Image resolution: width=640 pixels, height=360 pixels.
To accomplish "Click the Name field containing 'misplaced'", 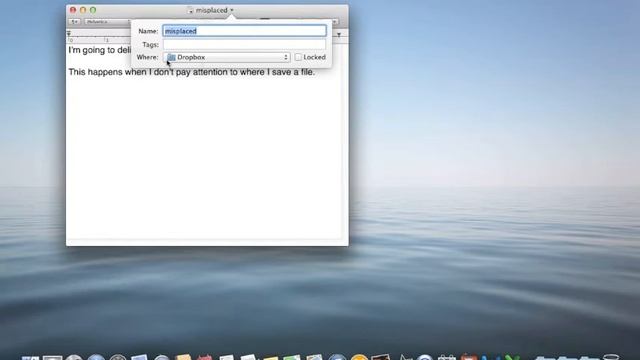I will click(244, 31).
